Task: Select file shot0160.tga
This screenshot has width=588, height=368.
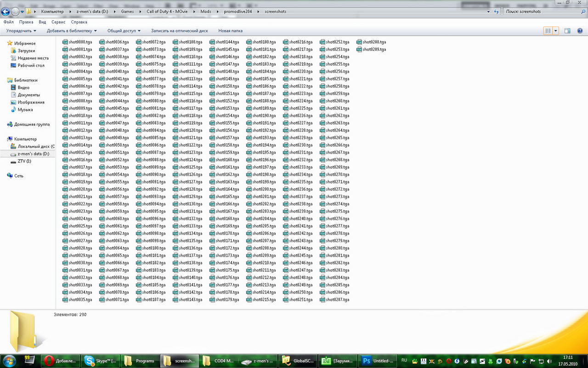Action: tap(224, 160)
